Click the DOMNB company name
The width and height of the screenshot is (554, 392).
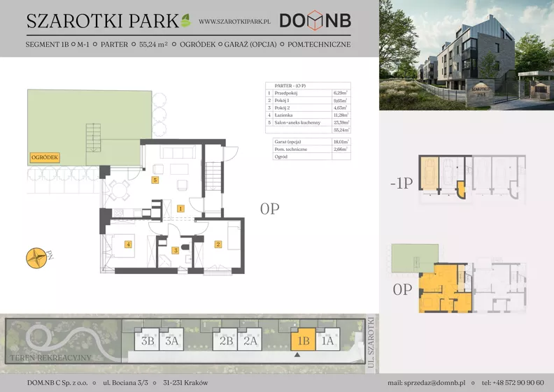(x=315, y=20)
